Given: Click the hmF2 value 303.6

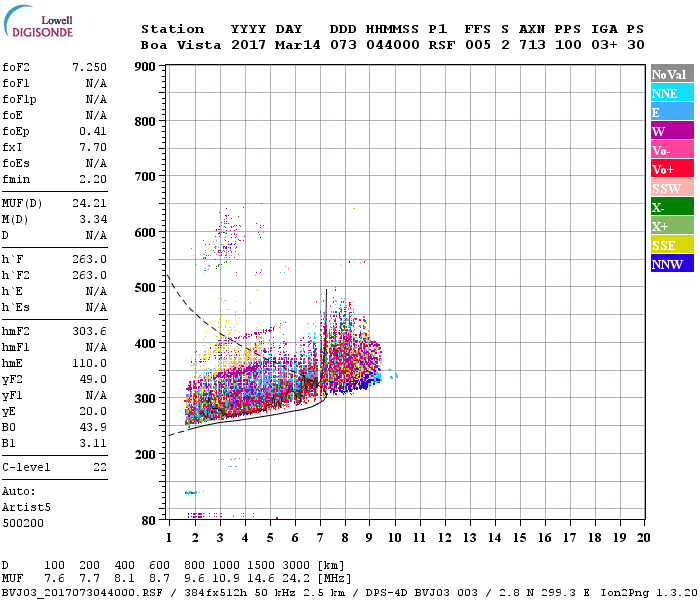Looking at the screenshot, I should (x=89, y=331).
